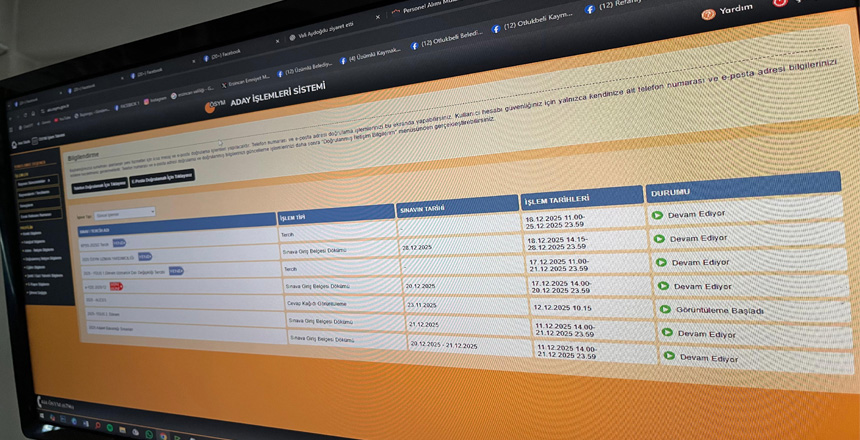Viewport: 860px width, 440px height.
Task: Click the Yardım help icon
Action: [x=708, y=14]
